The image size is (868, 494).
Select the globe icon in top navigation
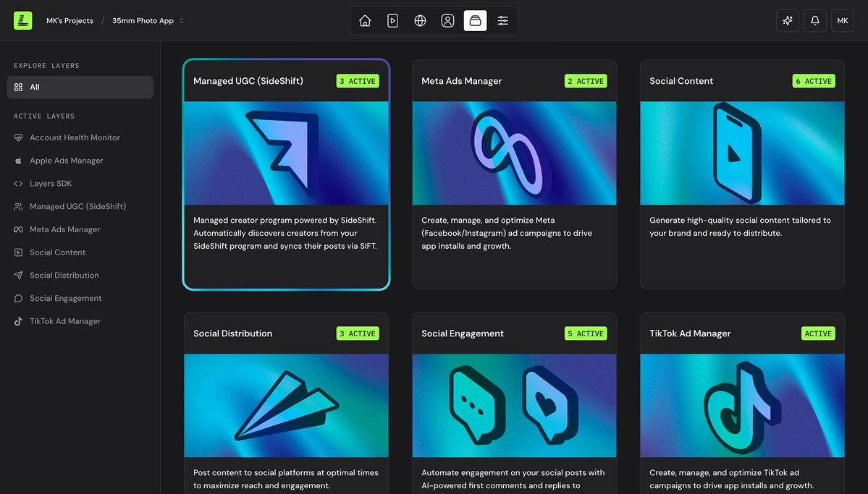(x=420, y=20)
